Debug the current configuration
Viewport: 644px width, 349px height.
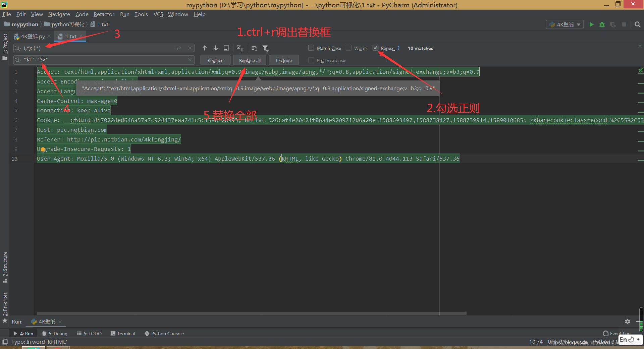click(602, 24)
